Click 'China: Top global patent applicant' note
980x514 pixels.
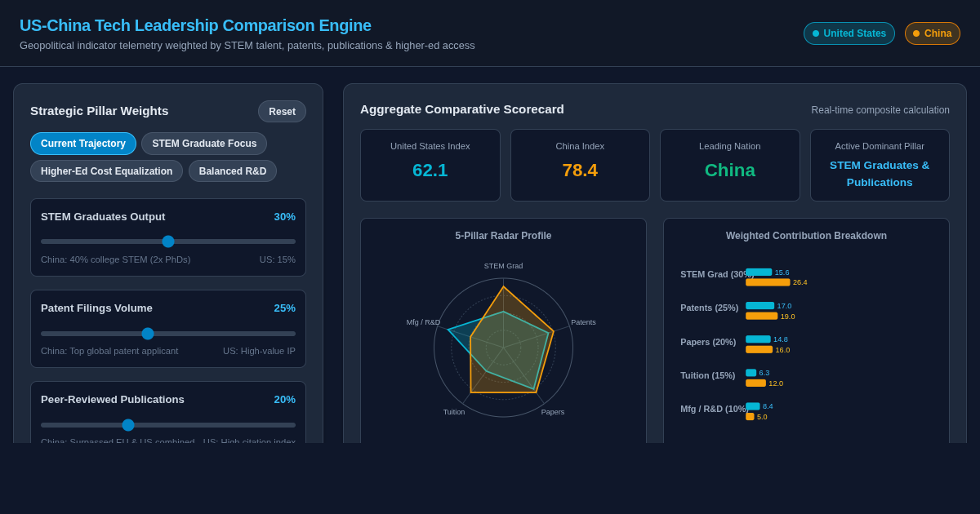pyautogui.click(x=109, y=351)
